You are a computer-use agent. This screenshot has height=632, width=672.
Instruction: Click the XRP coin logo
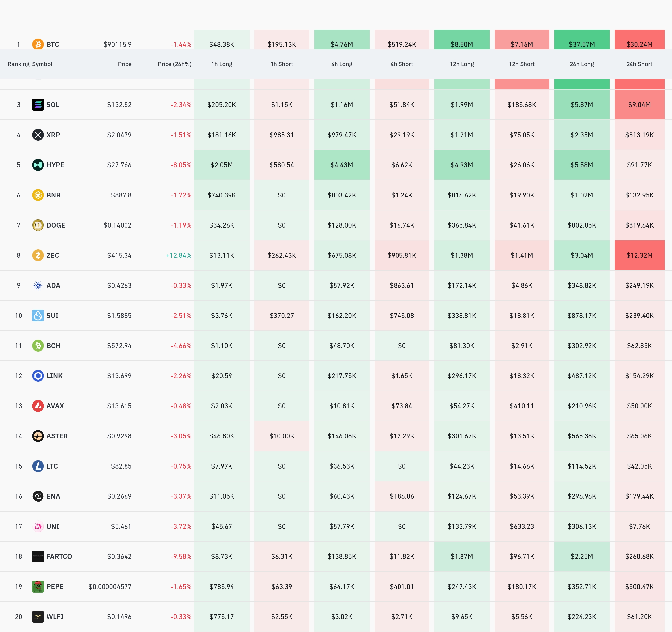point(38,135)
